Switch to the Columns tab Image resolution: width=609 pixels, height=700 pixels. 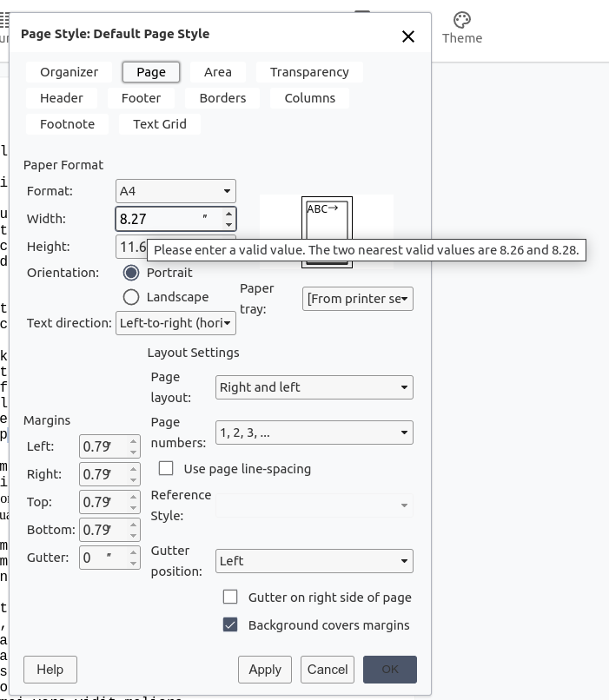point(309,98)
